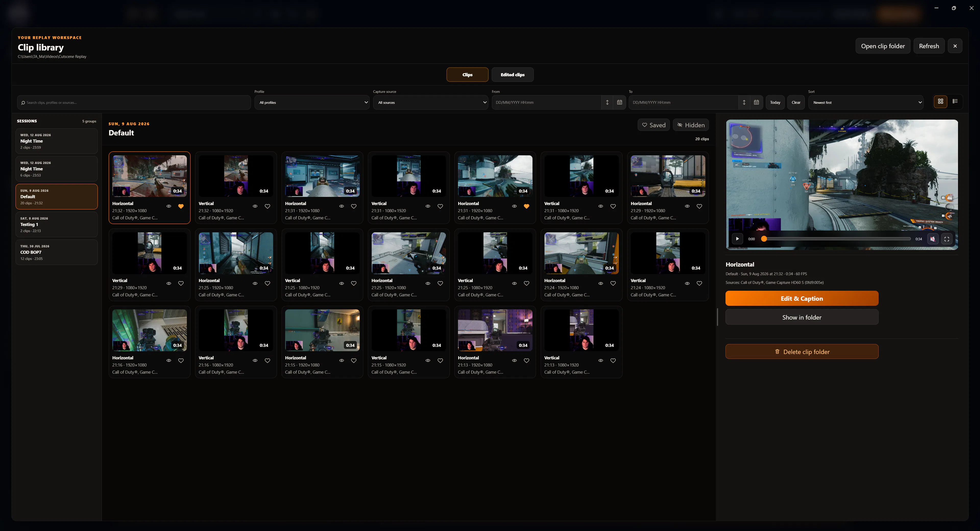
Task: Switch to the Edited clips tab
Action: pos(512,75)
